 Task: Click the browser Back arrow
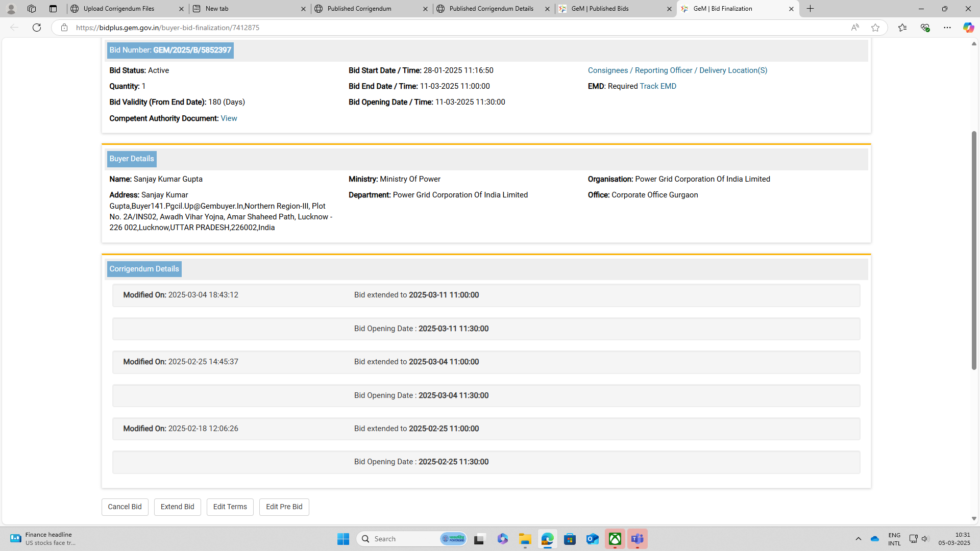pos(14,28)
